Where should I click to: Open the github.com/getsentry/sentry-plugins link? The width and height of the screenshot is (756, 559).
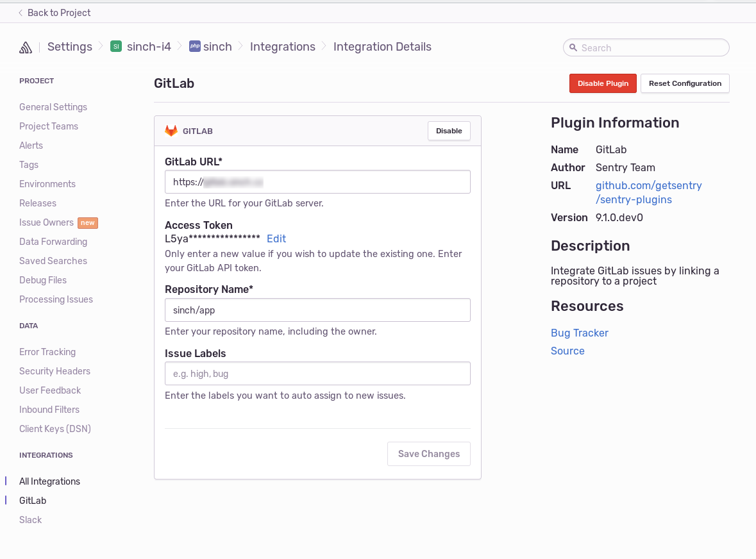coord(648,192)
